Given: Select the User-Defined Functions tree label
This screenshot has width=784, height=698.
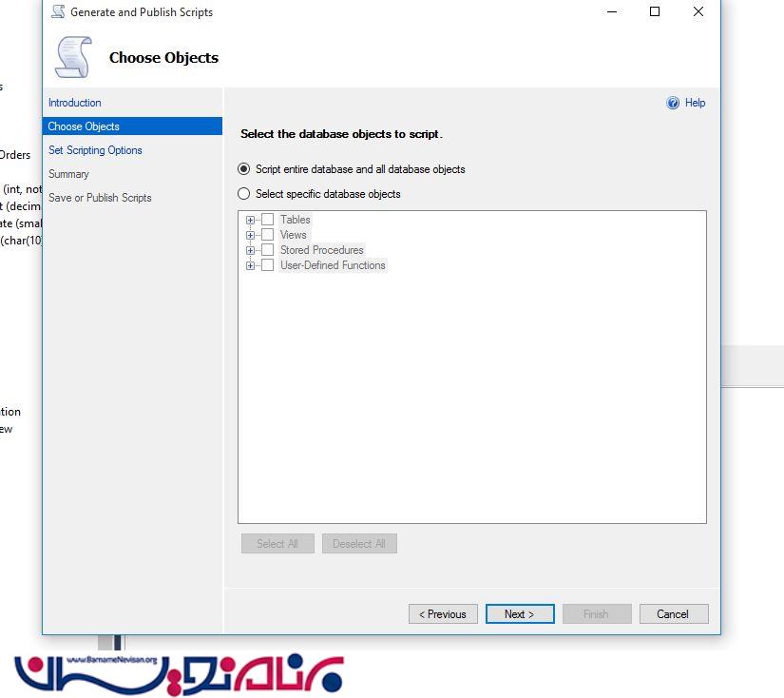Looking at the screenshot, I should click(333, 265).
